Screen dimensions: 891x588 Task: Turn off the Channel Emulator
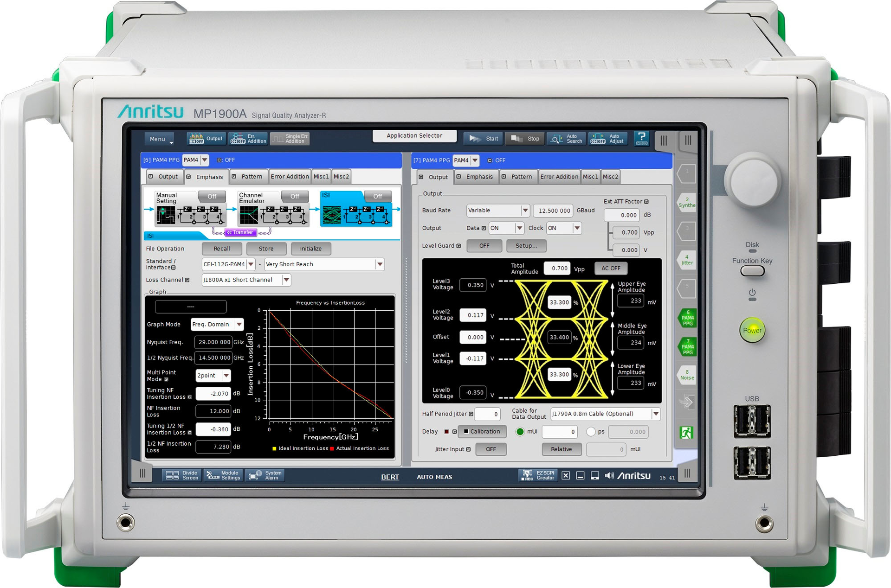click(x=295, y=196)
